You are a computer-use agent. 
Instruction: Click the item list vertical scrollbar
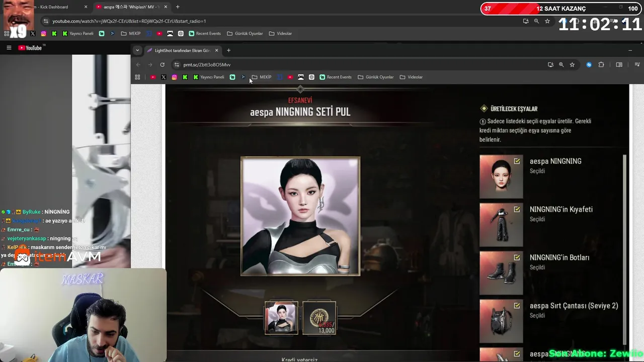tap(625, 249)
